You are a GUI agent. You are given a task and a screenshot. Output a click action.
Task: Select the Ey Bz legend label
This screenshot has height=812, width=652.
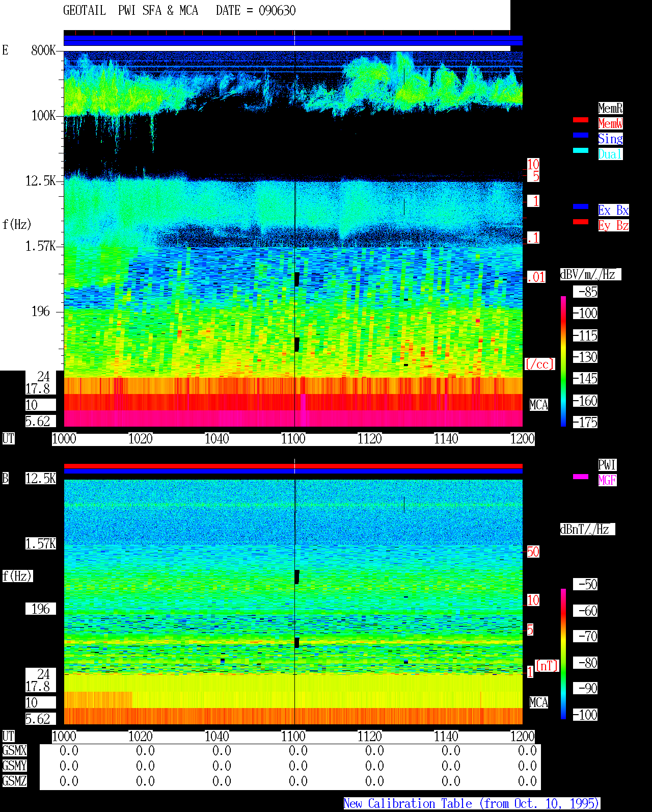[x=613, y=225]
